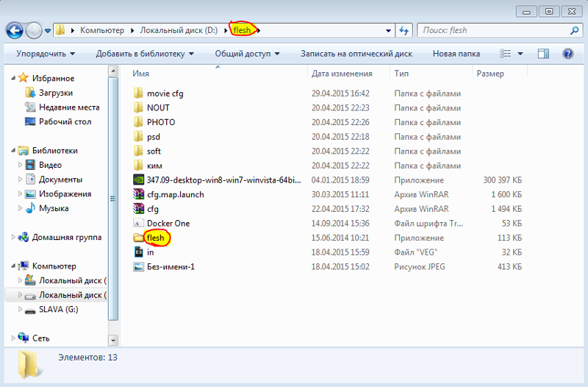Go back with the Back arrow button
The width and height of the screenshot is (588, 387).
[x=15, y=30]
